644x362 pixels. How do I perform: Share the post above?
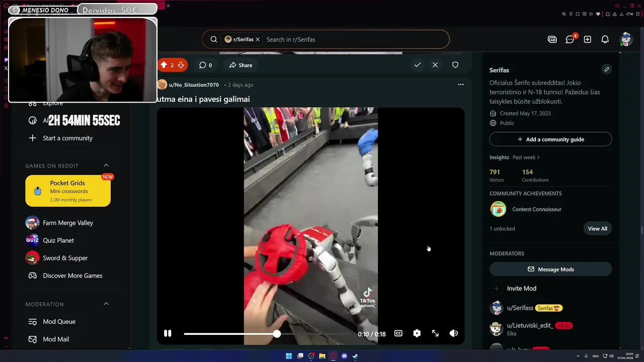[240, 65]
